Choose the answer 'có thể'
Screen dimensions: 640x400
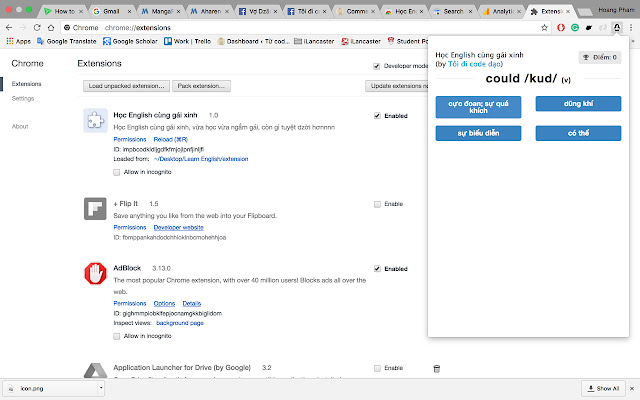(578, 133)
